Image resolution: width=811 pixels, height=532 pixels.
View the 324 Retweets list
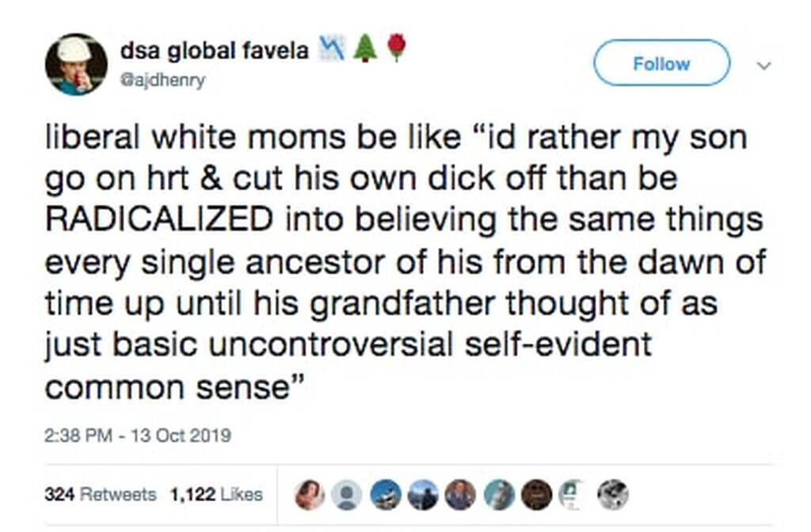pyautogui.click(x=100, y=494)
